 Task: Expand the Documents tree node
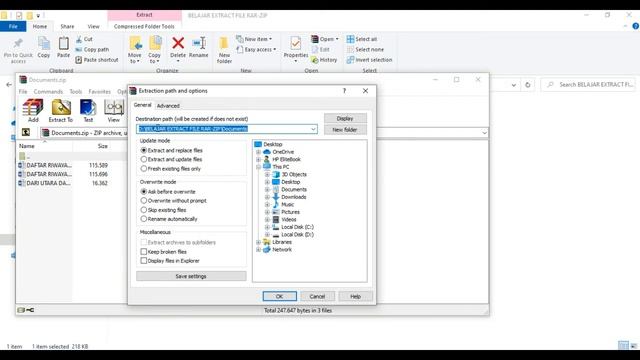click(267, 189)
